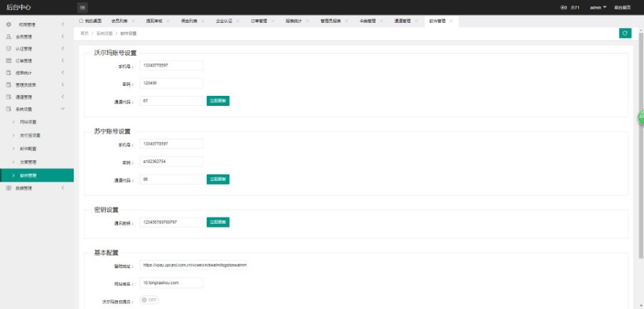Click the shield icon beside 认证管理
Screen dimensions: 644x309
[x=9, y=49]
